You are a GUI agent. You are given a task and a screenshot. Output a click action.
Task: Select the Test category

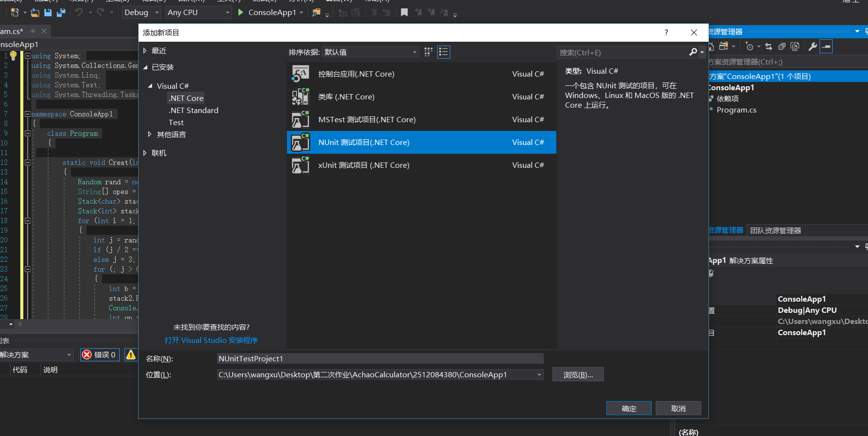176,123
